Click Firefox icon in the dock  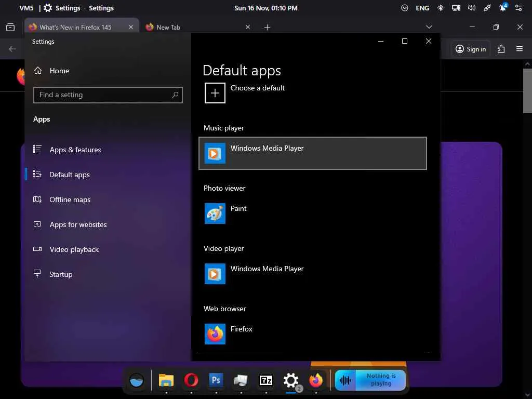point(316,380)
